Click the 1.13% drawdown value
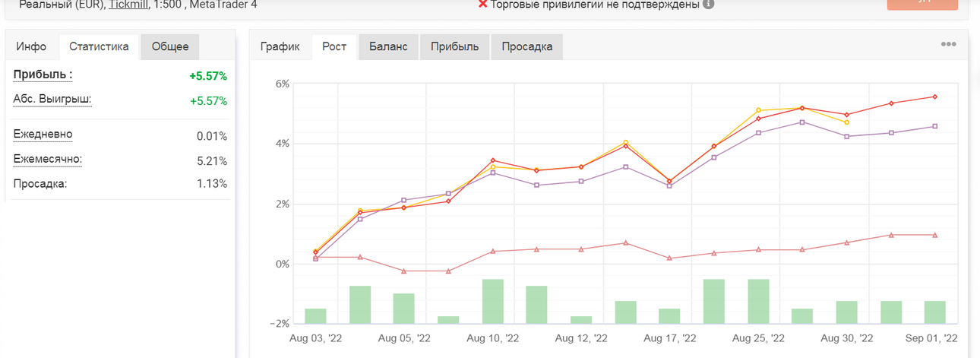Image resolution: width=980 pixels, height=358 pixels. click(212, 185)
